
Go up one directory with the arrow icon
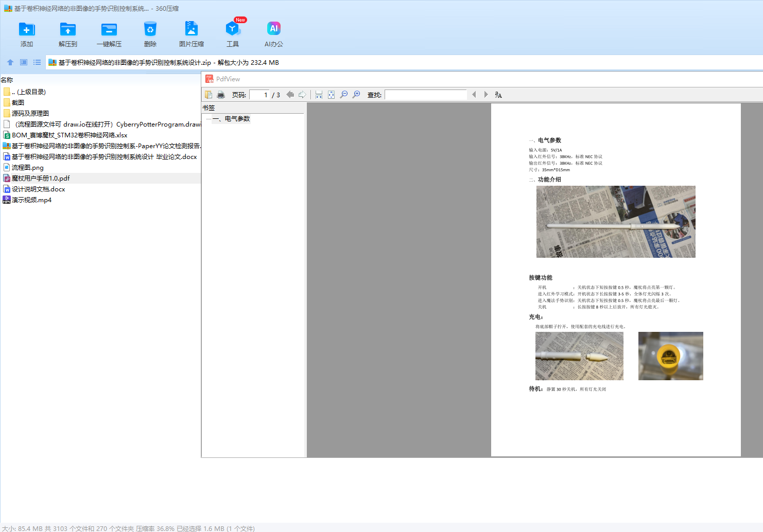tap(10, 62)
